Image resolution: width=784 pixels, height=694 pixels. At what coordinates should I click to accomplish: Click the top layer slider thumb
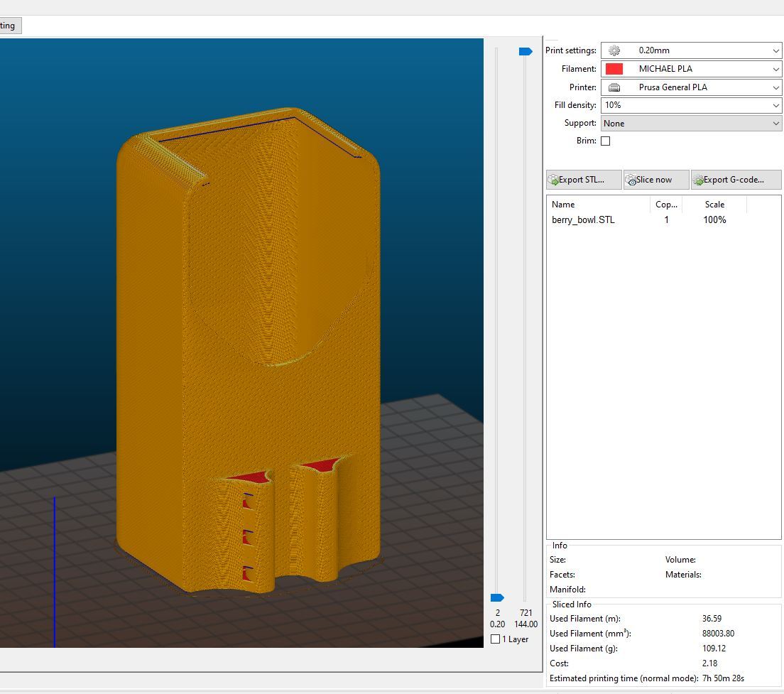click(x=526, y=52)
